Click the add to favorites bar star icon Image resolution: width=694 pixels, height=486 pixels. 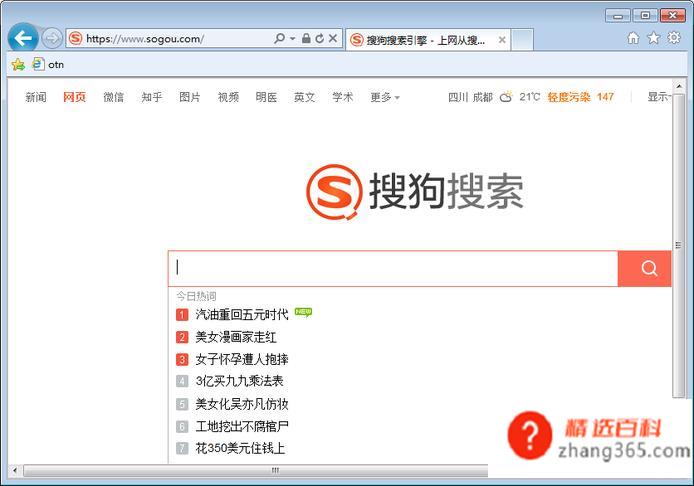18,65
